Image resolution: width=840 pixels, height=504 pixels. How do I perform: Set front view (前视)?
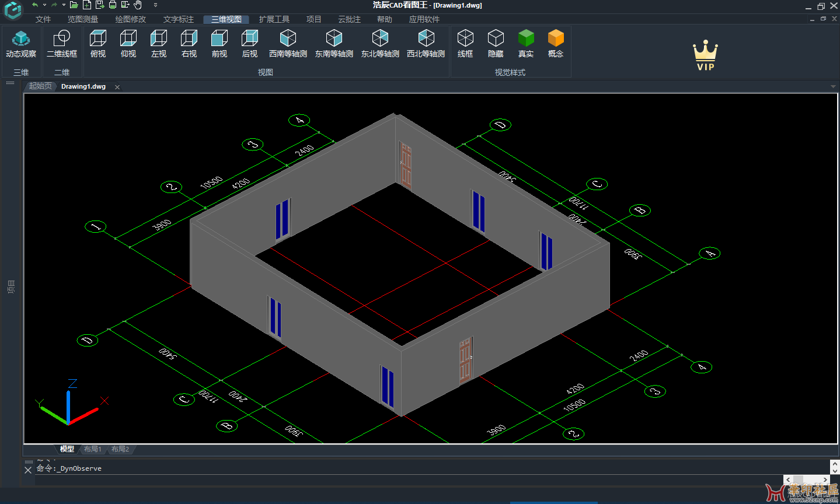tap(219, 44)
